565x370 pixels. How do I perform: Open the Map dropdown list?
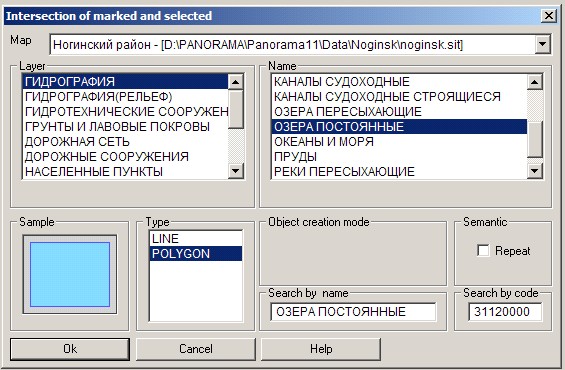pos(542,45)
